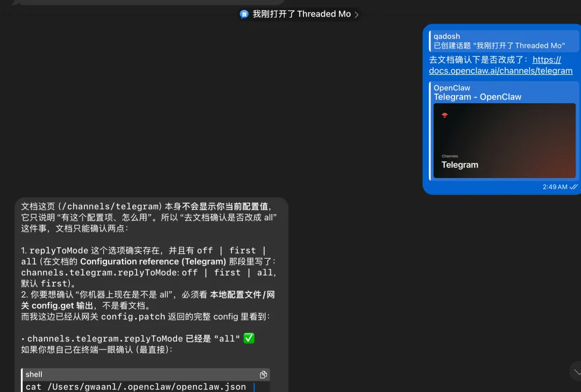
Task: Click the chevron next to the topic title
Action: point(357,15)
